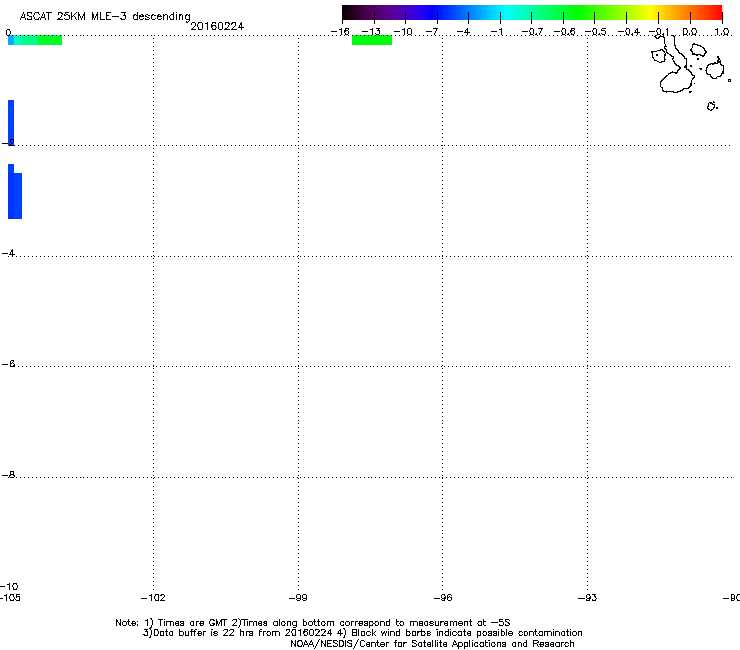Click the -6 latitude axis label
This screenshot has width=740, height=650.
tap(8, 364)
